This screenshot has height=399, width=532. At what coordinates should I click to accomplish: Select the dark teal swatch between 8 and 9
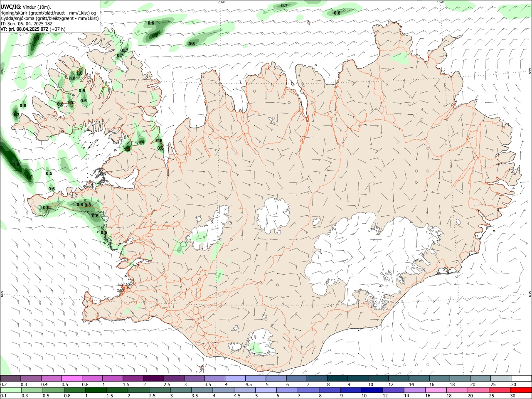(337, 379)
